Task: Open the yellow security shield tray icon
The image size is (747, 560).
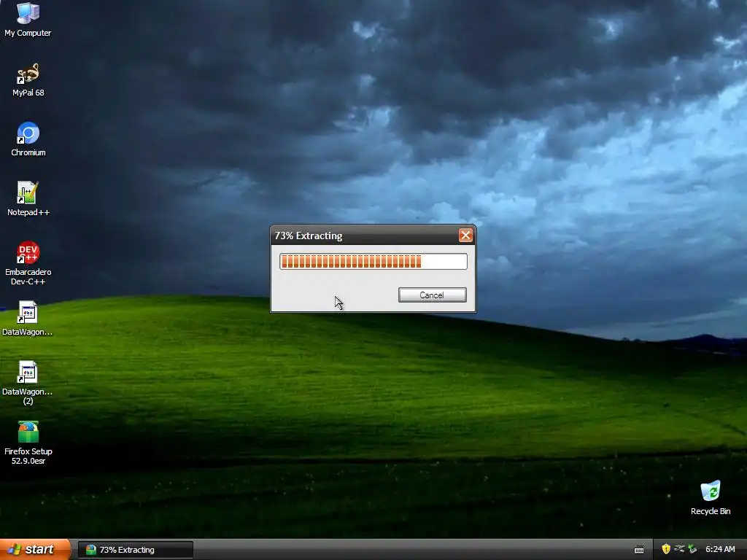Action: click(x=666, y=549)
